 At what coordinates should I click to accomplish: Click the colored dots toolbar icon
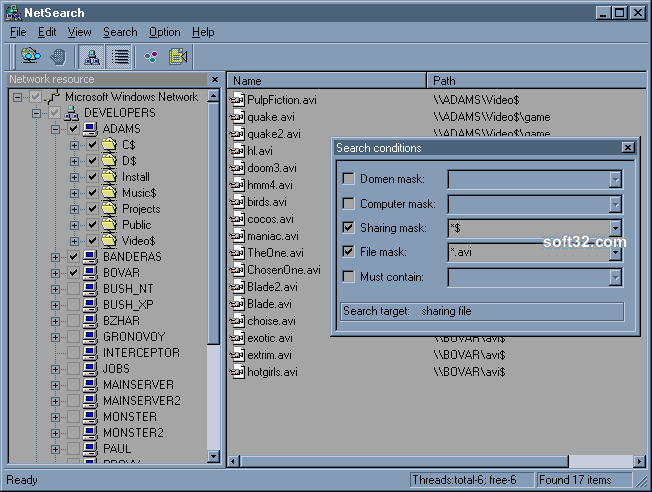tap(151, 57)
